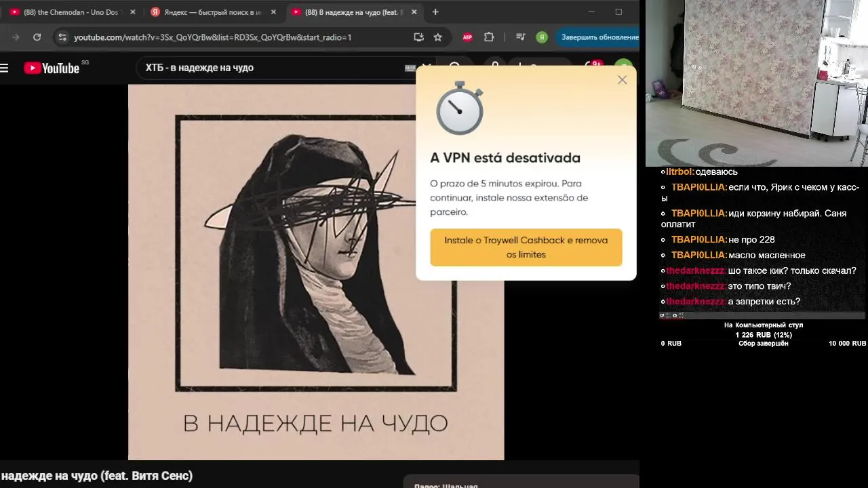Click На Компьютерный стул donation goal
The image size is (868, 488).
tap(764, 325)
